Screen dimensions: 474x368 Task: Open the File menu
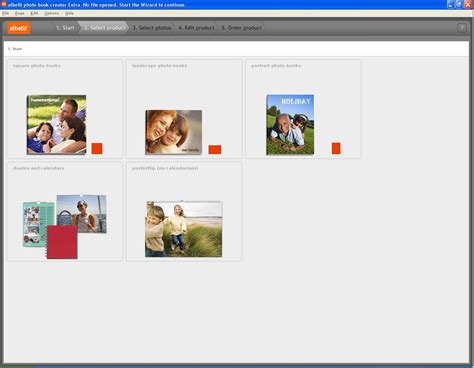(5, 13)
